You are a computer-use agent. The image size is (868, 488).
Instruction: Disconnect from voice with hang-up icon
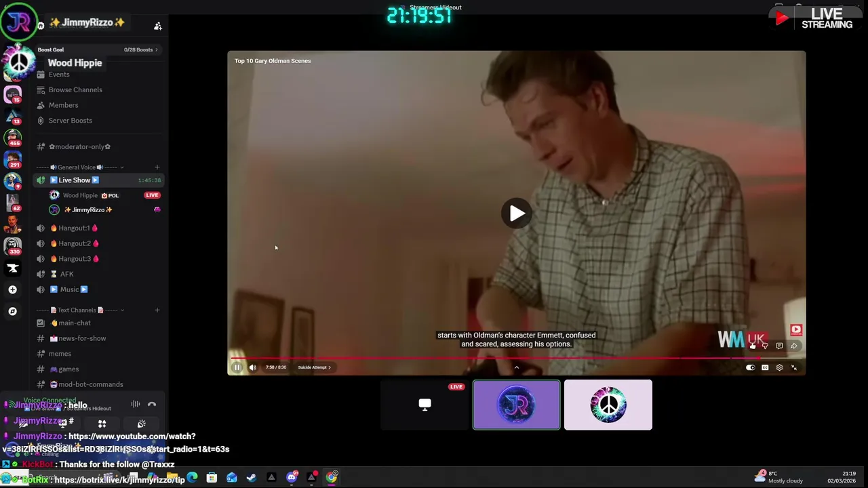[x=152, y=405]
